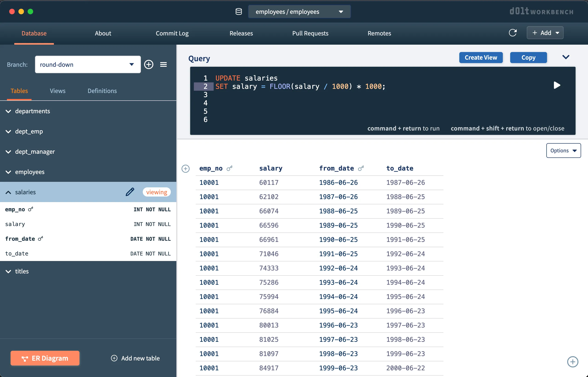
Task: Switch to the Commit Log tab
Action: click(x=172, y=33)
